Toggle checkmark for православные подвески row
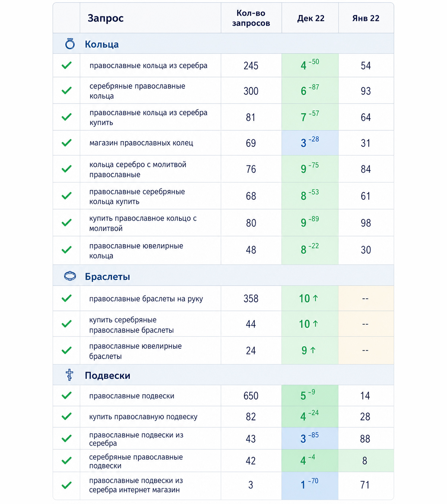This screenshot has height=504, width=447. 67,396
